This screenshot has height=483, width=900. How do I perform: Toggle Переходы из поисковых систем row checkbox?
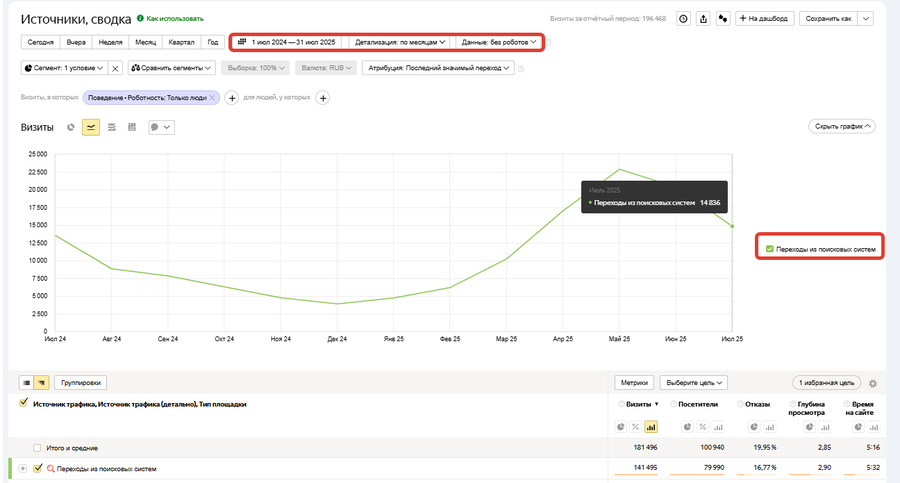(37, 468)
